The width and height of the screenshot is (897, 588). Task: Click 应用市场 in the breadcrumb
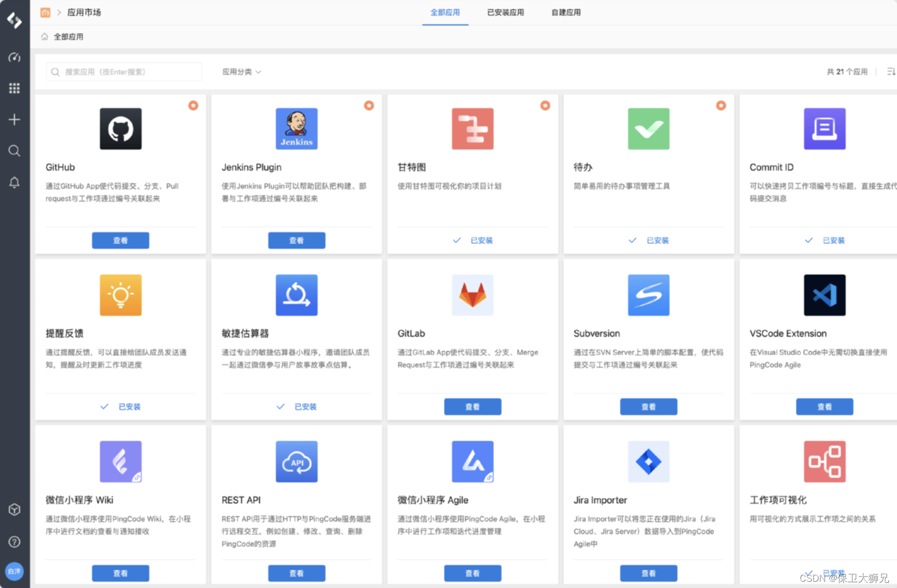[x=84, y=12]
